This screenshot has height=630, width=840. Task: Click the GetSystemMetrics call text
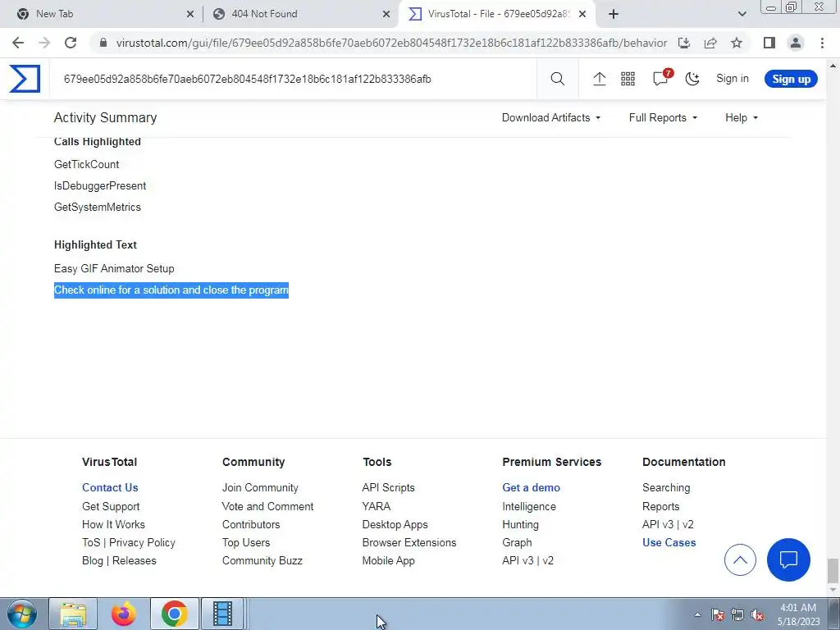coord(98,208)
